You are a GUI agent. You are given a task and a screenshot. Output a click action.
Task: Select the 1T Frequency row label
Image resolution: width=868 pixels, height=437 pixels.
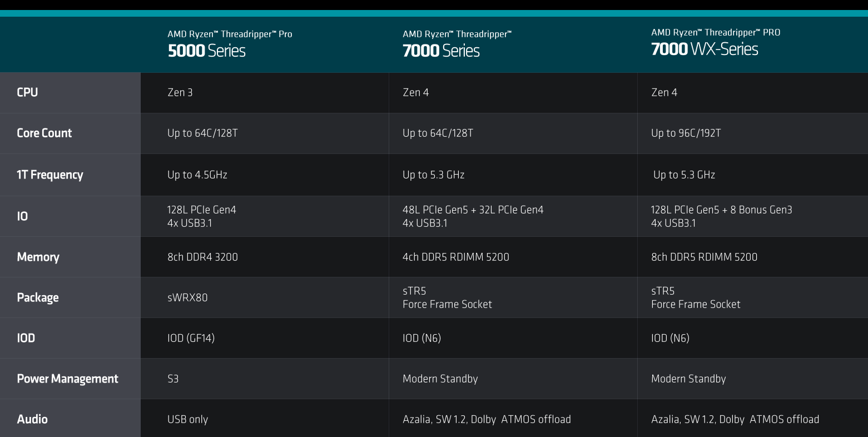(x=50, y=175)
